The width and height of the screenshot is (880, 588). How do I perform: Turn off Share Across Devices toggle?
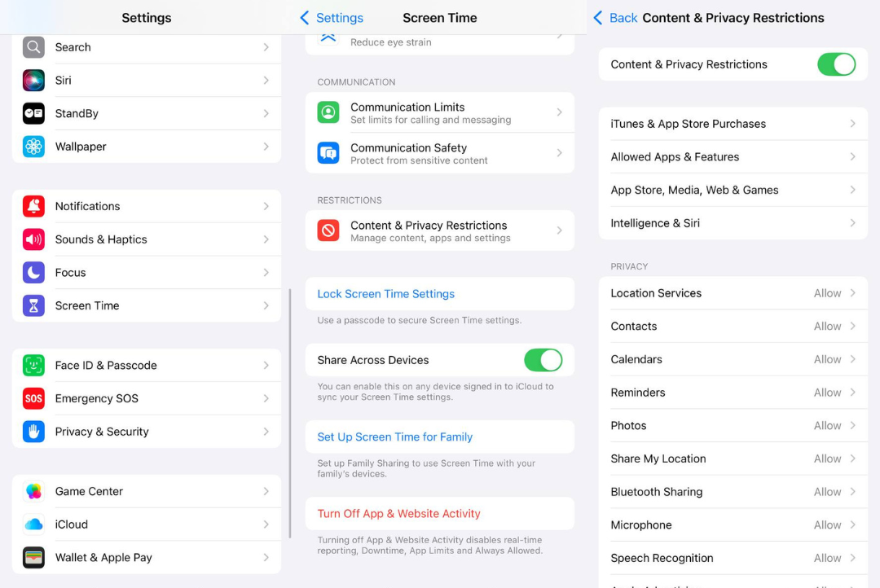543,360
